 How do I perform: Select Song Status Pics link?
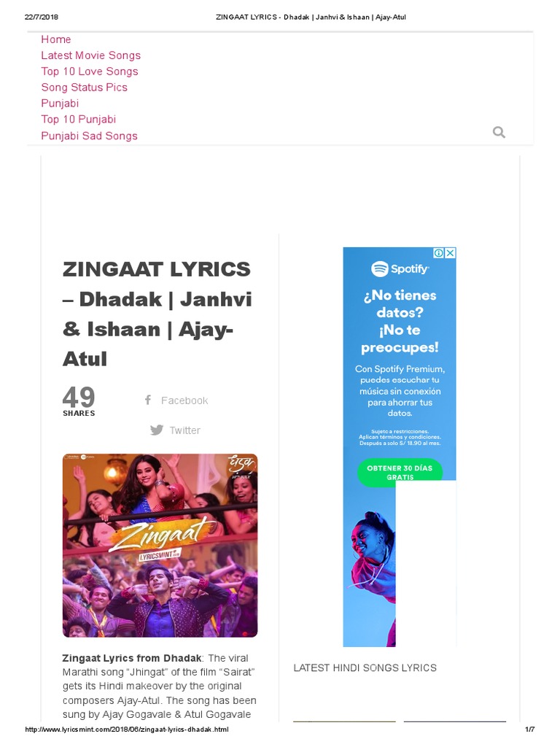point(85,88)
